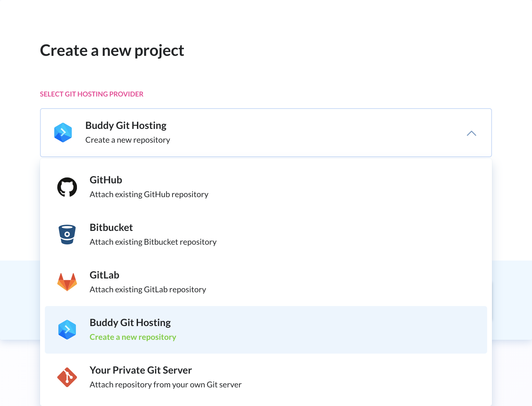Click 'Attach repository from your own Git server'

pyautogui.click(x=166, y=385)
